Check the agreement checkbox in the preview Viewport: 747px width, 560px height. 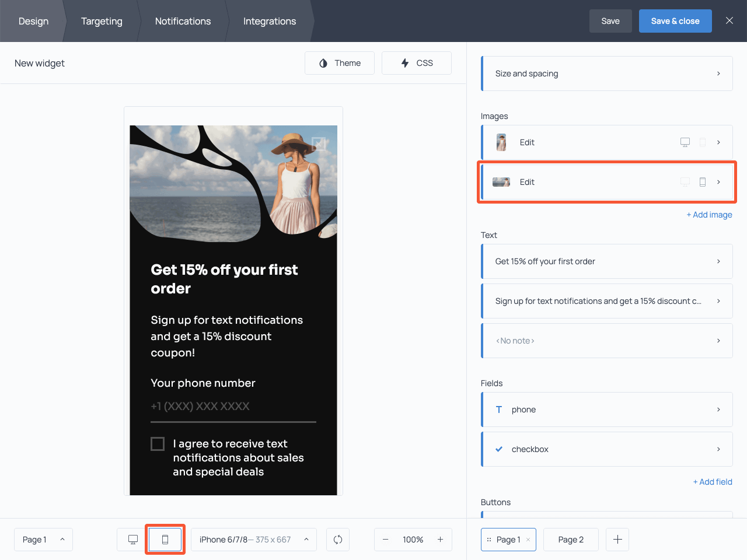click(157, 443)
